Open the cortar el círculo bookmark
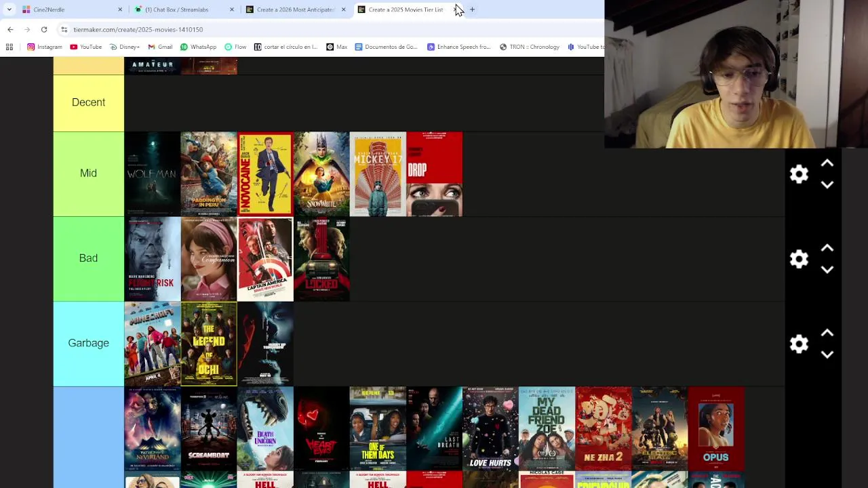Image resolution: width=868 pixels, height=488 pixels. [285, 47]
